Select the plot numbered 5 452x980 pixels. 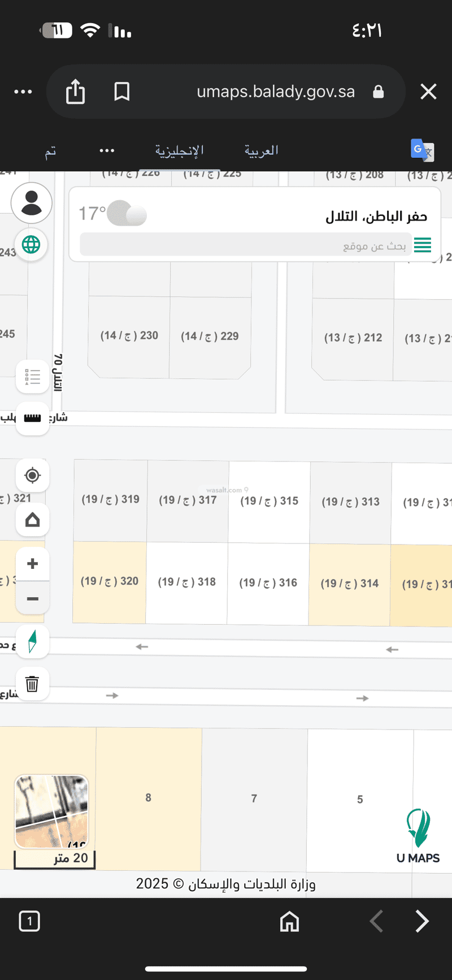pos(360,800)
